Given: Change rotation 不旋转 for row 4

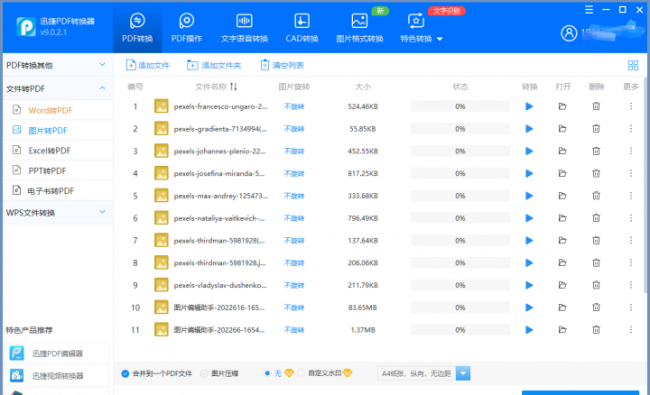Looking at the screenshot, I should pos(294,173).
